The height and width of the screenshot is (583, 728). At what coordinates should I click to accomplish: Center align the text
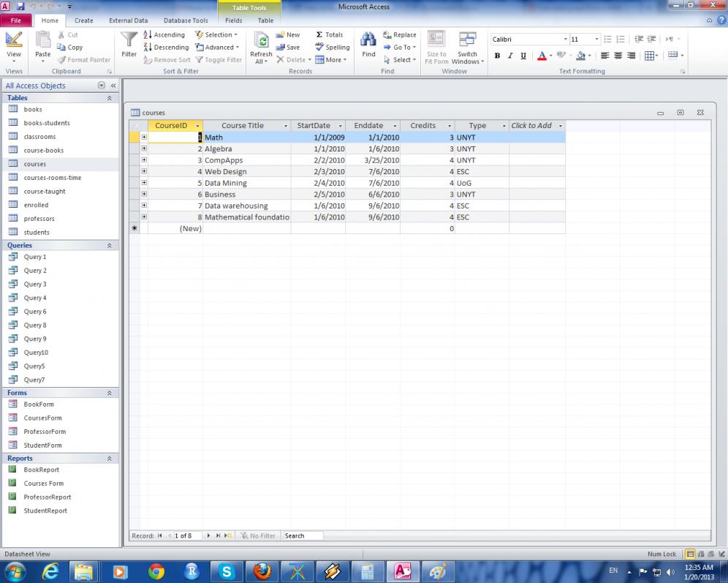point(618,56)
